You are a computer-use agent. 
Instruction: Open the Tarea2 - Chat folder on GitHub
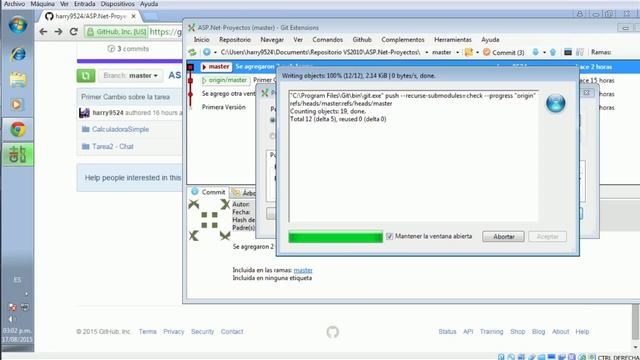pyautogui.click(x=113, y=147)
